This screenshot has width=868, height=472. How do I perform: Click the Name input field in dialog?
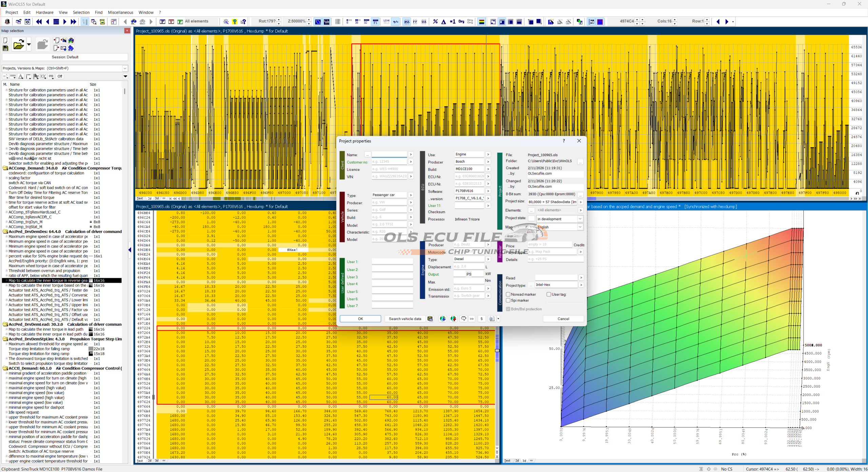point(389,155)
